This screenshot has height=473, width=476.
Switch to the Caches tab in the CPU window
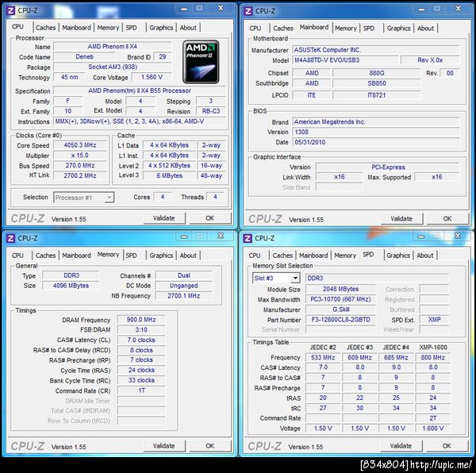[x=45, y=28]
